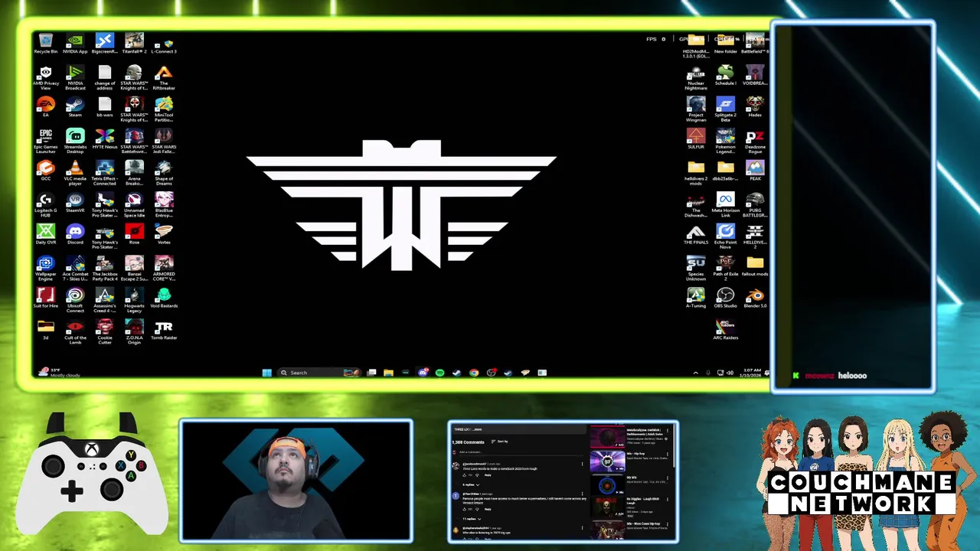
Task: Open the Path of Exile 2 icon
Action: click(725, 268)
